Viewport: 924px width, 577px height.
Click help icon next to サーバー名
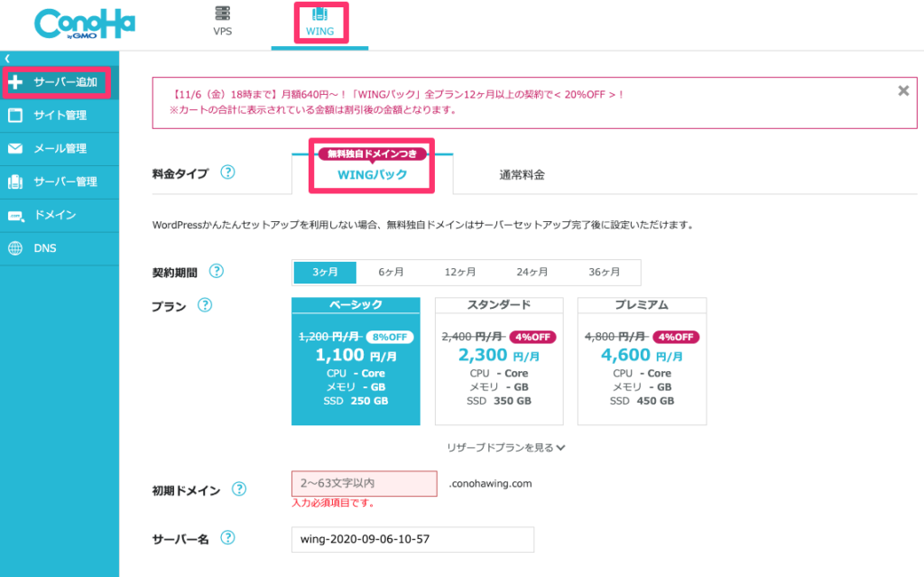click(x=227, y=538)
